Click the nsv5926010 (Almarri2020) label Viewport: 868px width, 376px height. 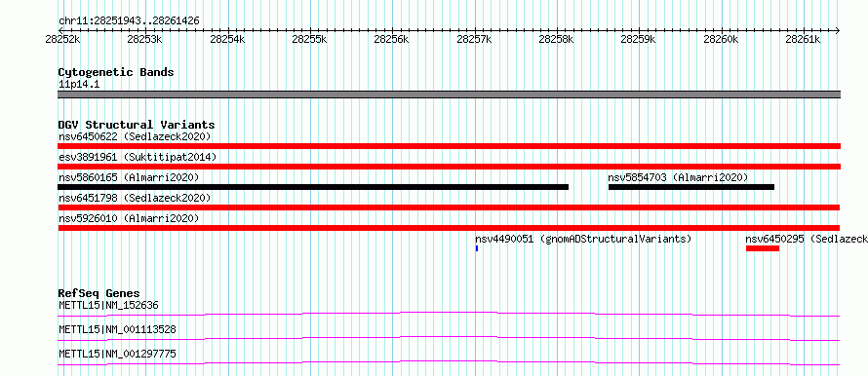129,218
